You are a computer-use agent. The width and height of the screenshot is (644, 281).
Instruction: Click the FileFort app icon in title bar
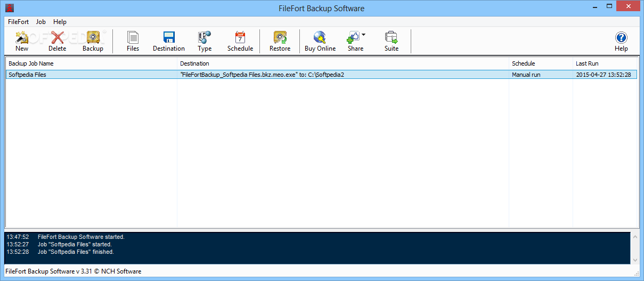(9, 8)
